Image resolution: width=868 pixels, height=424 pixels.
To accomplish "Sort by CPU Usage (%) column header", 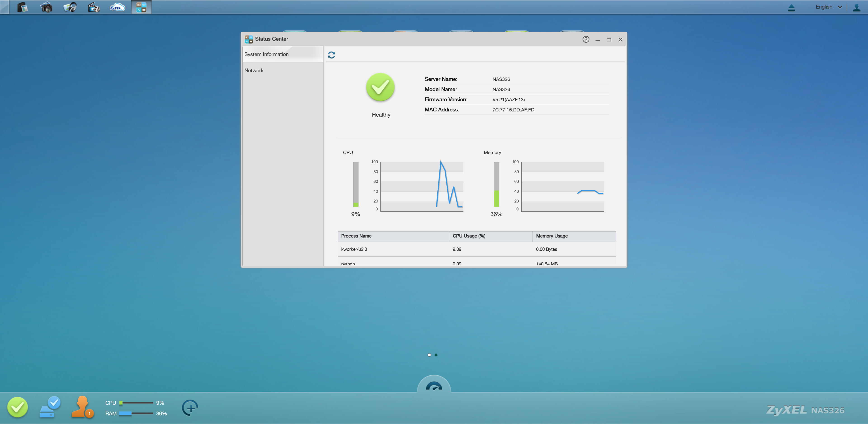I will point(491,236).
